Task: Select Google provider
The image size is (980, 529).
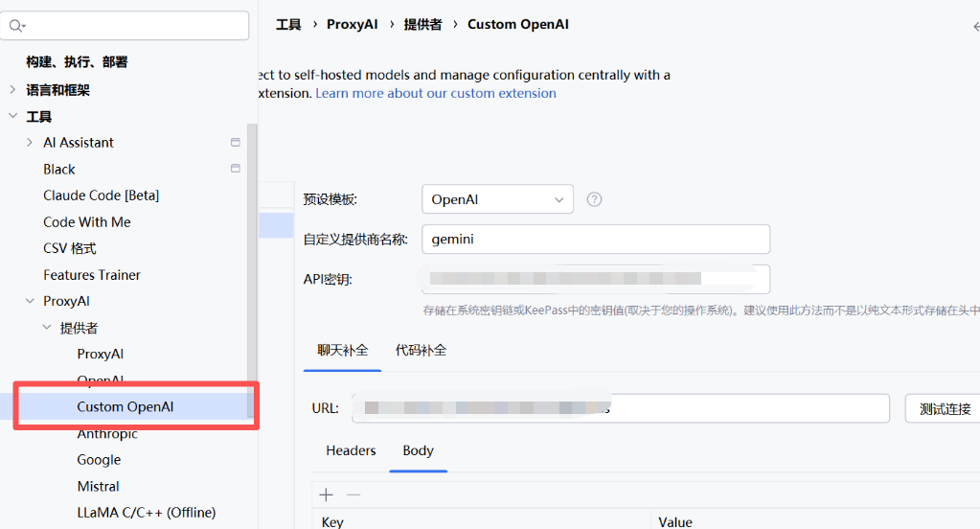Action: pos(99,460)
